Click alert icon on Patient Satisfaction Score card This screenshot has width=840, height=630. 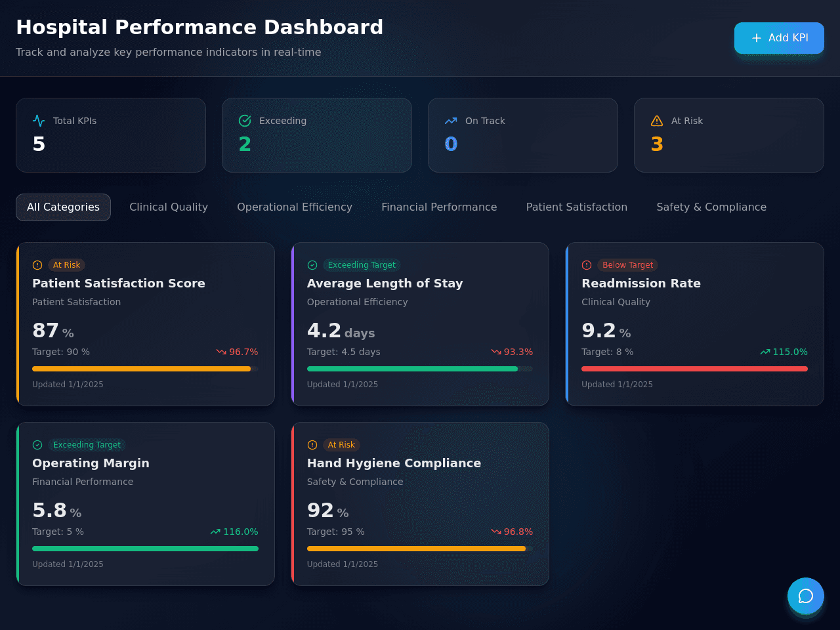(x=37, y=265)
